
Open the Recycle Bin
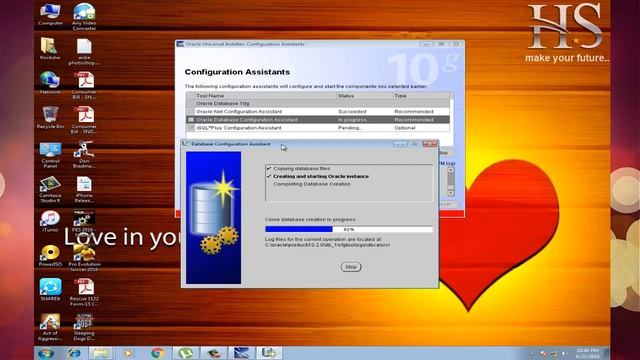(x=50, y=118)
